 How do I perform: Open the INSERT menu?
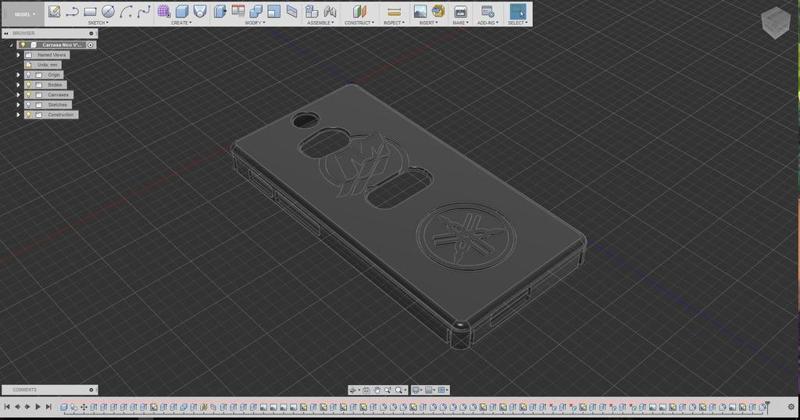[428, 23]
